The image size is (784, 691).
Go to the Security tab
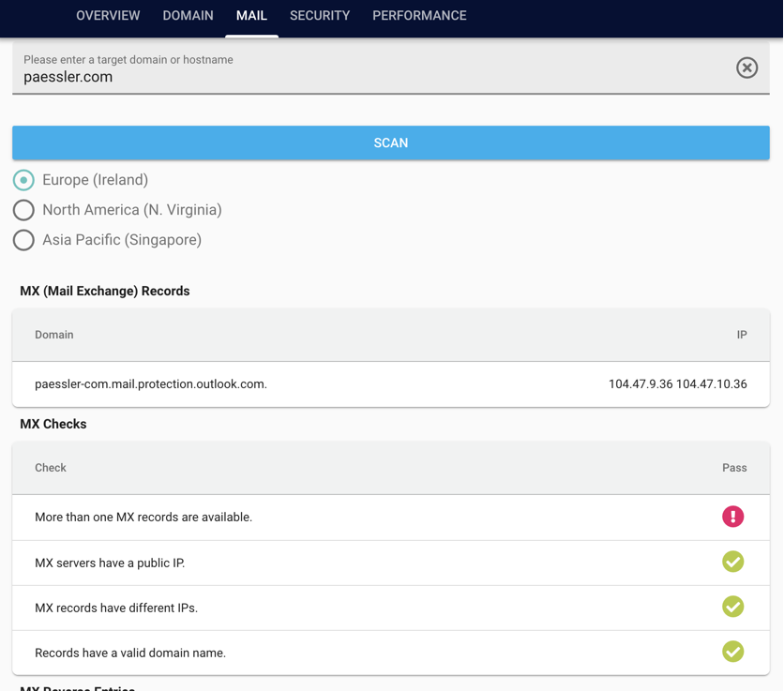[x=320, y=16]
